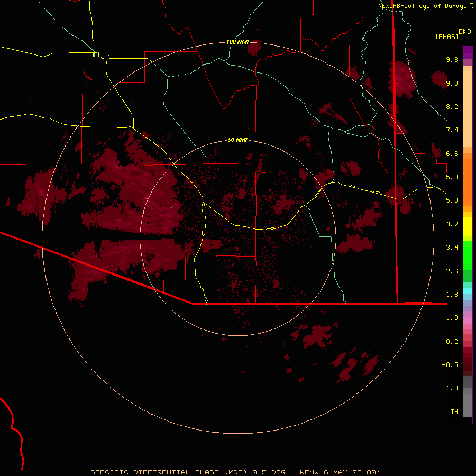Click the 7.4 value on color scale

point(452,130)
